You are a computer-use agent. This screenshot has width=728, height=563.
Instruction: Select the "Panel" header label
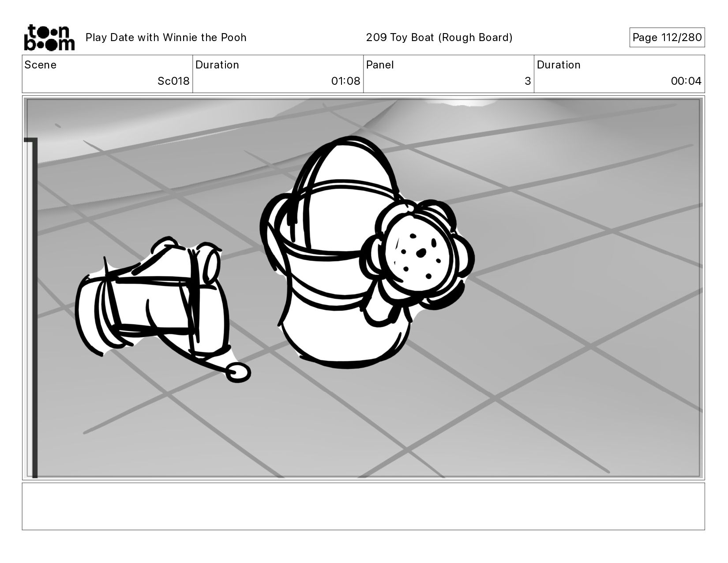[x=380, y=65]
